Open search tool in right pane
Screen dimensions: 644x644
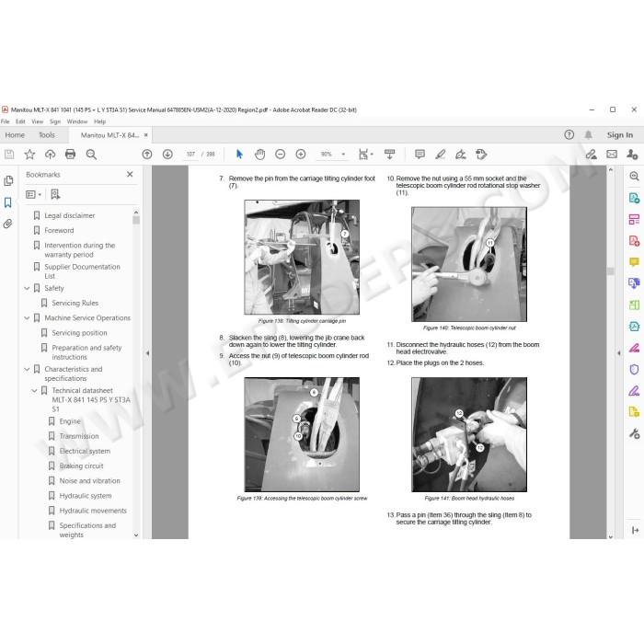point(634,177)
